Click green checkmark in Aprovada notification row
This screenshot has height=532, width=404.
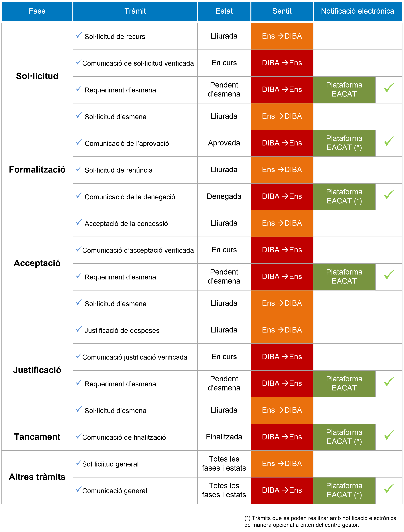[x=389, y=141]
